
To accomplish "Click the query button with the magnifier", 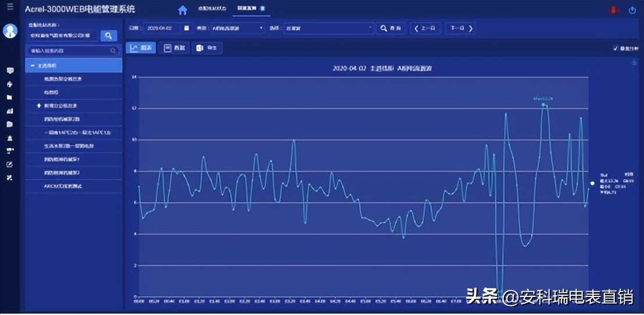I will [x=391, y=28].
